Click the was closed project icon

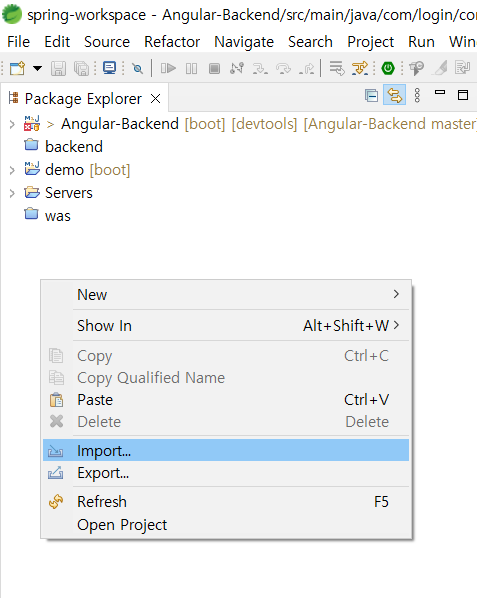click(x=31, y=214)
